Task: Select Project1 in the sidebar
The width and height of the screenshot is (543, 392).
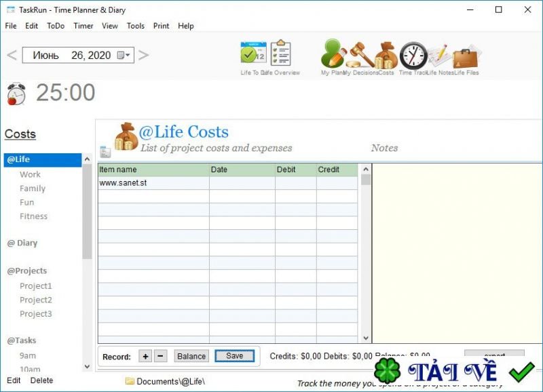Action: point(36,286)
